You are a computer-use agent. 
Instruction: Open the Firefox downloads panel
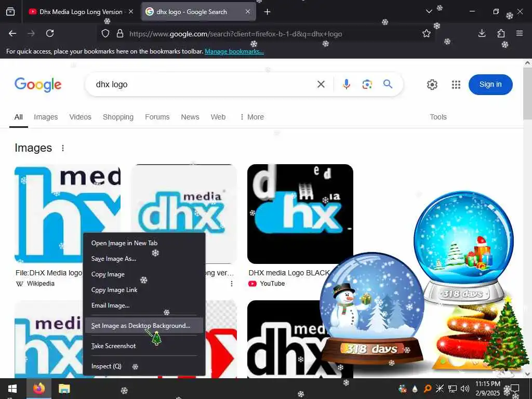482,33
